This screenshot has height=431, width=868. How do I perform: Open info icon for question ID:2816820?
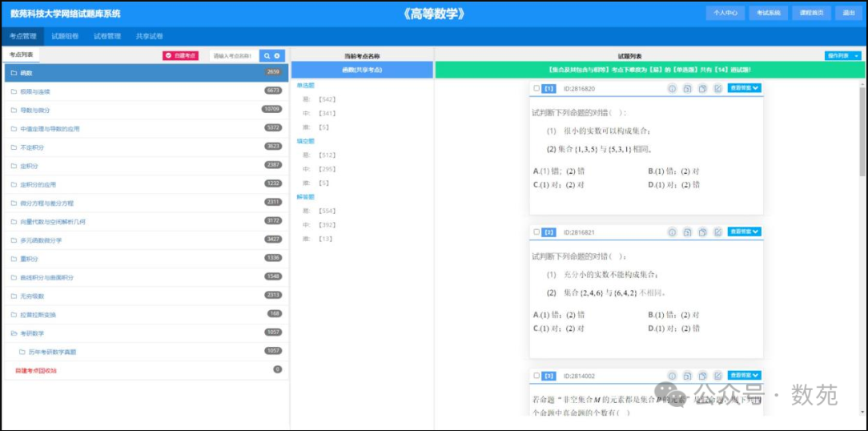[672, 89]
